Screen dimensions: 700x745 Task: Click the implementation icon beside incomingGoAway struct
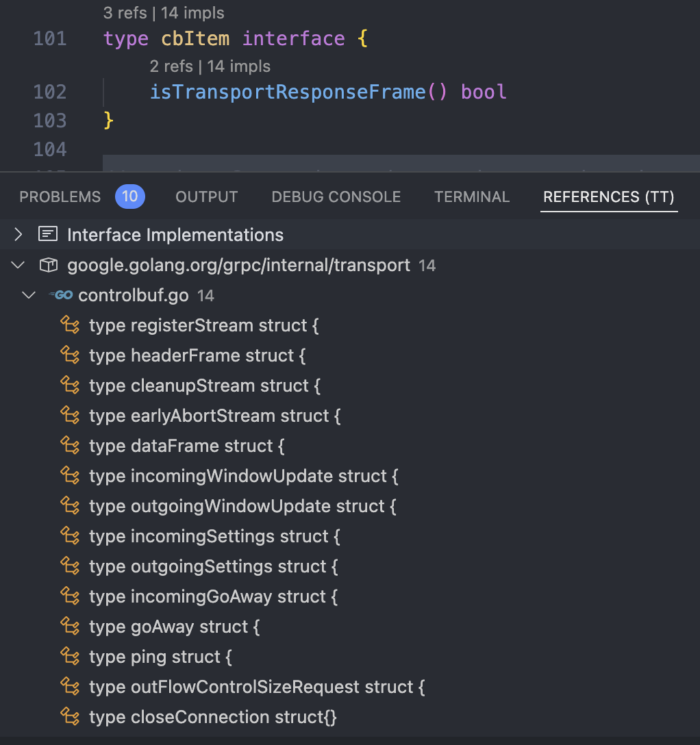71,596
